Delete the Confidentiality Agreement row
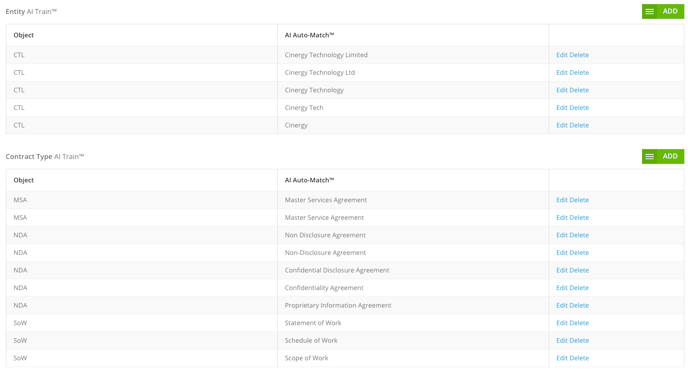Viewport: 688px width, 372px height. 579,288
